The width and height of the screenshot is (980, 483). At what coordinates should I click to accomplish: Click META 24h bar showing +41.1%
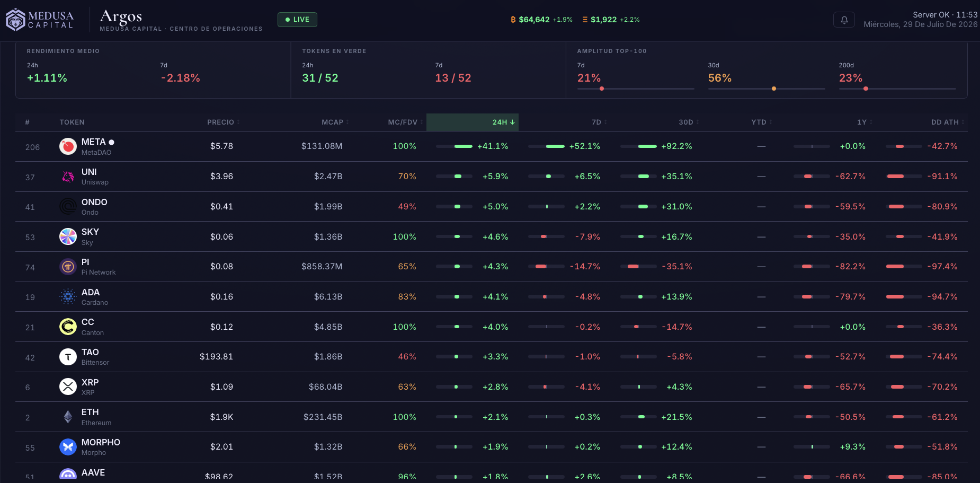pos(454,146)
